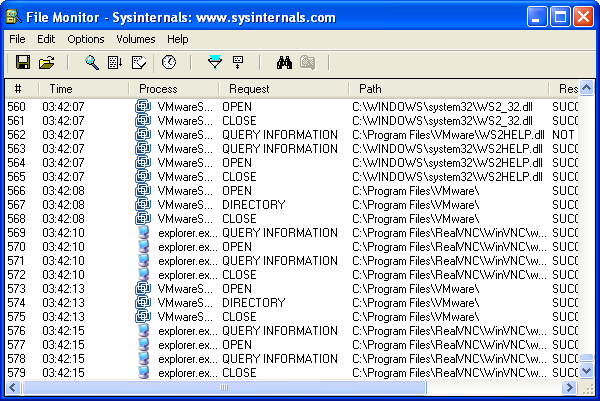Image resolution: width=600 pixels, height=401 pixels.
Task: Open the File menu
Action: [x=17, y=39]
